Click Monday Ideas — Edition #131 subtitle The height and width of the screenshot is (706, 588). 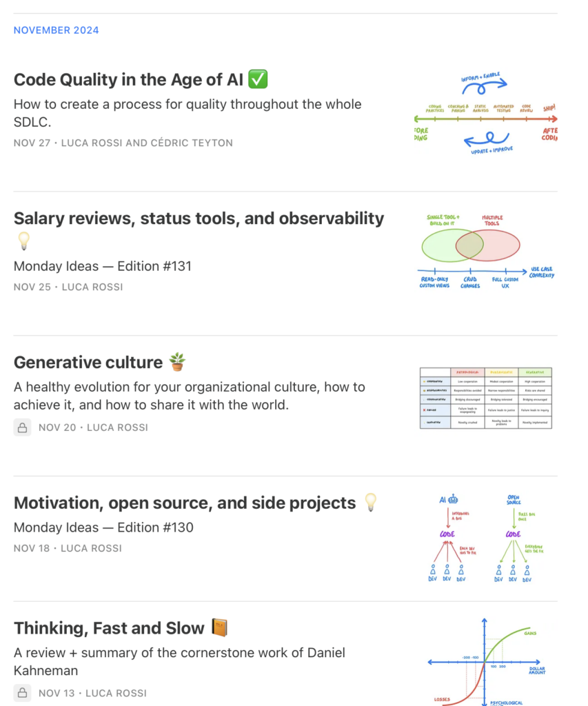(x=103, y=266)
